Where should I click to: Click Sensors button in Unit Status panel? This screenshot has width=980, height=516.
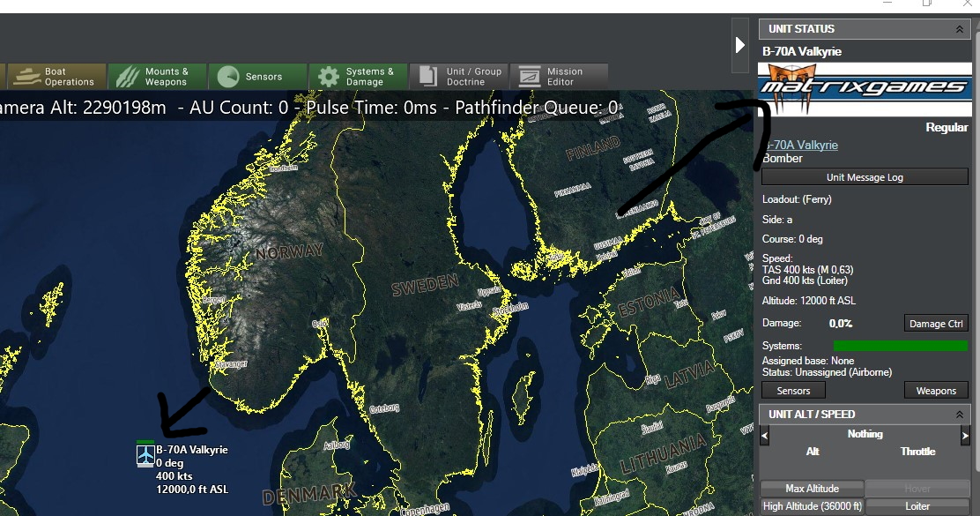[x=794, y=390]
